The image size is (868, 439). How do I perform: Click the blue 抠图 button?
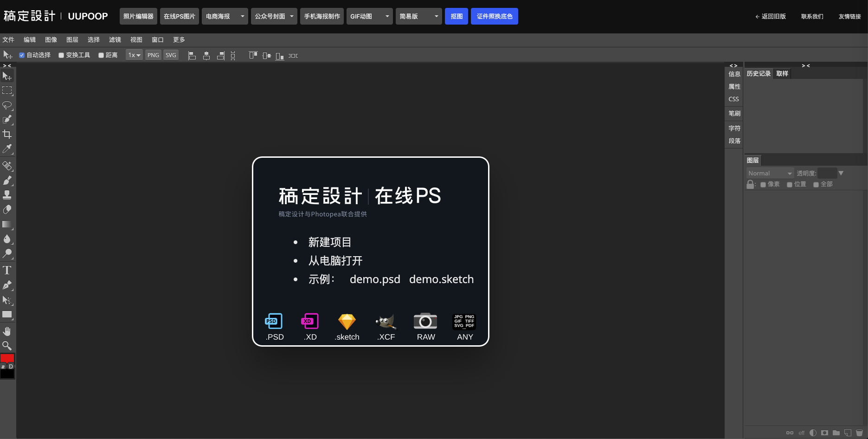pyautogui.click(x=457, y=16)
